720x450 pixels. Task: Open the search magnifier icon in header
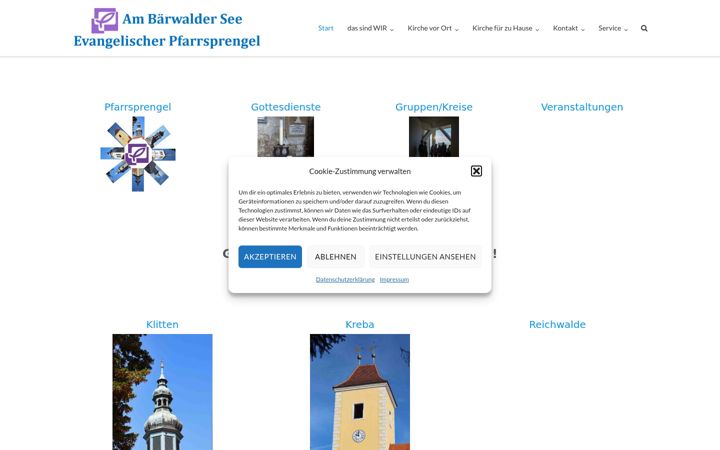point(644,28)
